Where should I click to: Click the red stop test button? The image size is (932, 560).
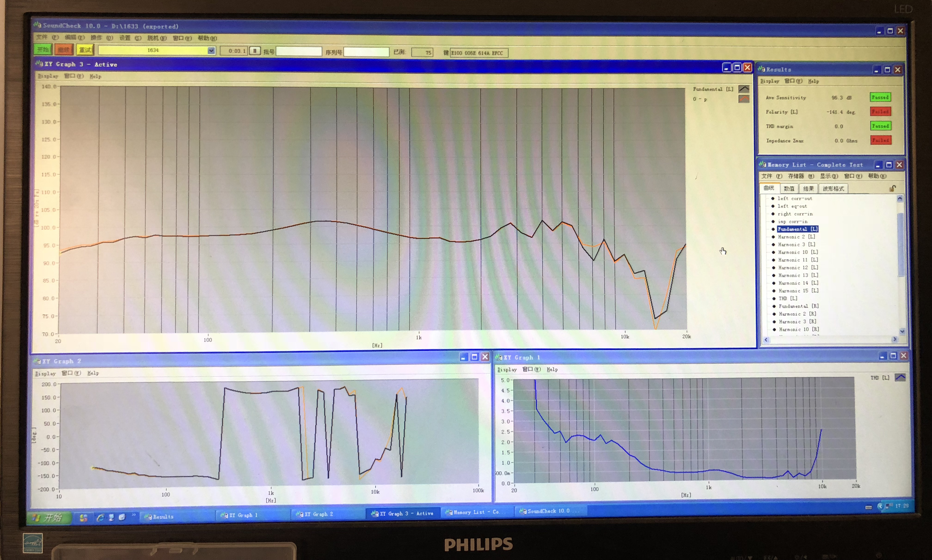pyautogui.click(x=64, y=50)
